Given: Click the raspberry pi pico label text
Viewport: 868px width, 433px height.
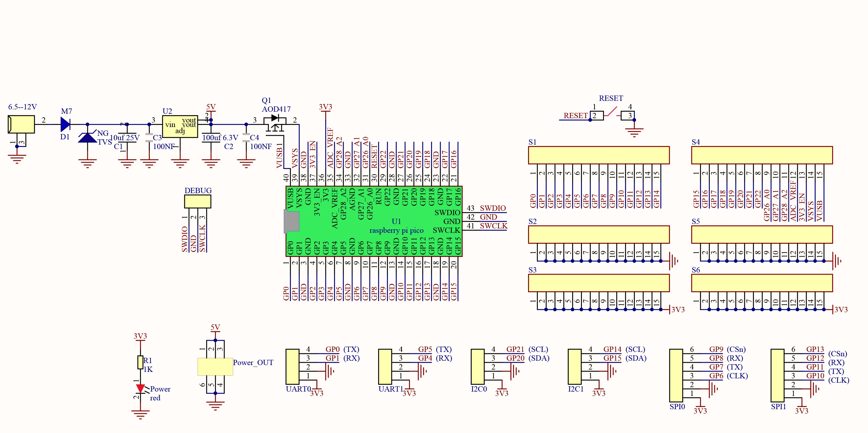Looking at the screenshot, I should (396, 230).
